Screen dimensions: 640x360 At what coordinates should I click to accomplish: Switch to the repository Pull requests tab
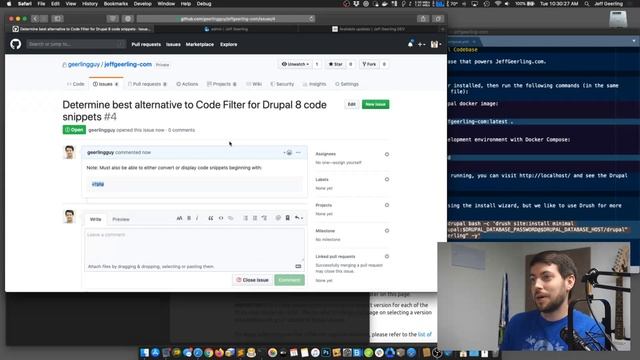click(147, 84)
